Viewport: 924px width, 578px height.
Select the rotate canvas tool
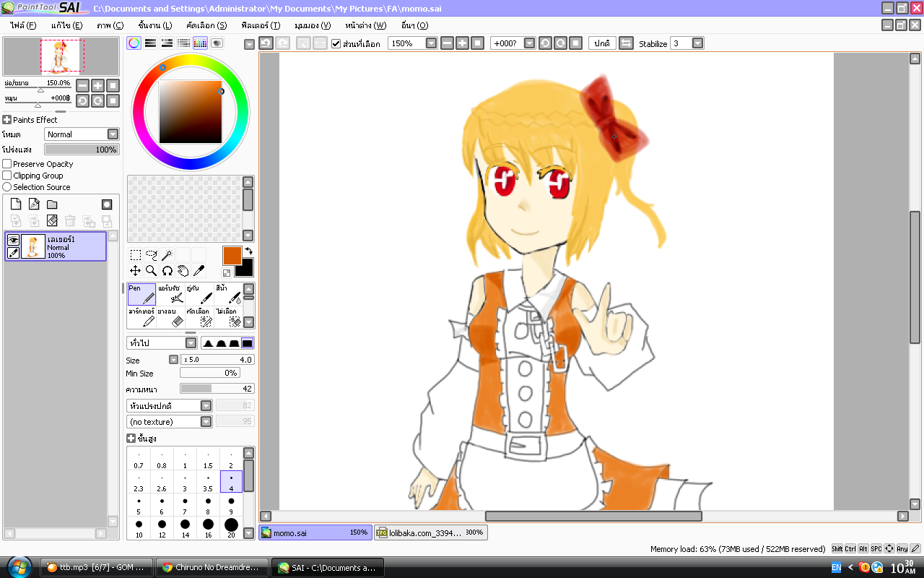[x=167, y=271]
